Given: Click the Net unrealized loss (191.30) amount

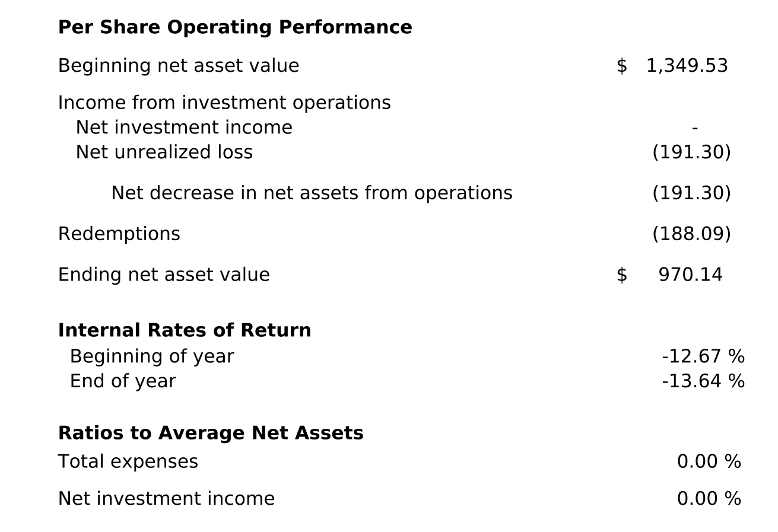Looking at the screenshot, I should point(691,152).
